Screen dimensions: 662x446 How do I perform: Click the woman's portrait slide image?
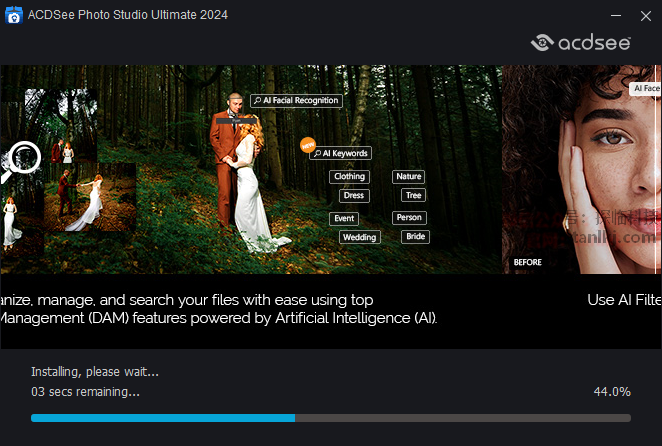pos(582,169)
